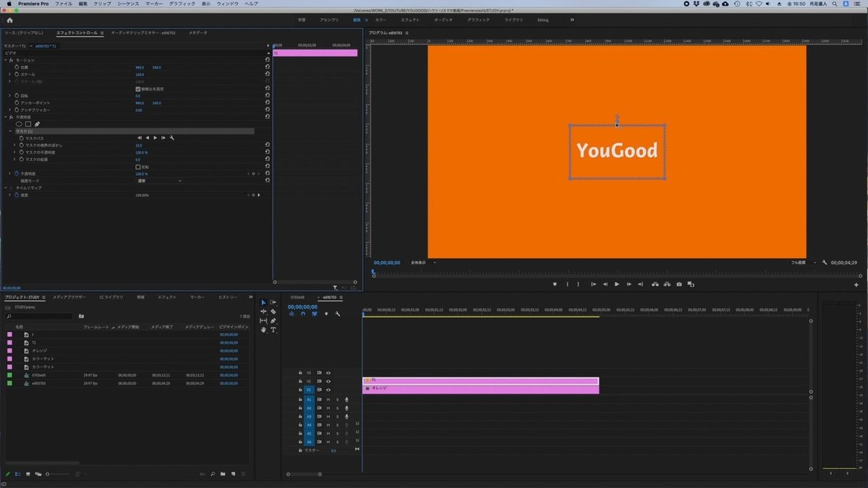The width and height of the screenshot is (868, 488).
Task: Enable the mask inverted checkbox
Action: 138,167
